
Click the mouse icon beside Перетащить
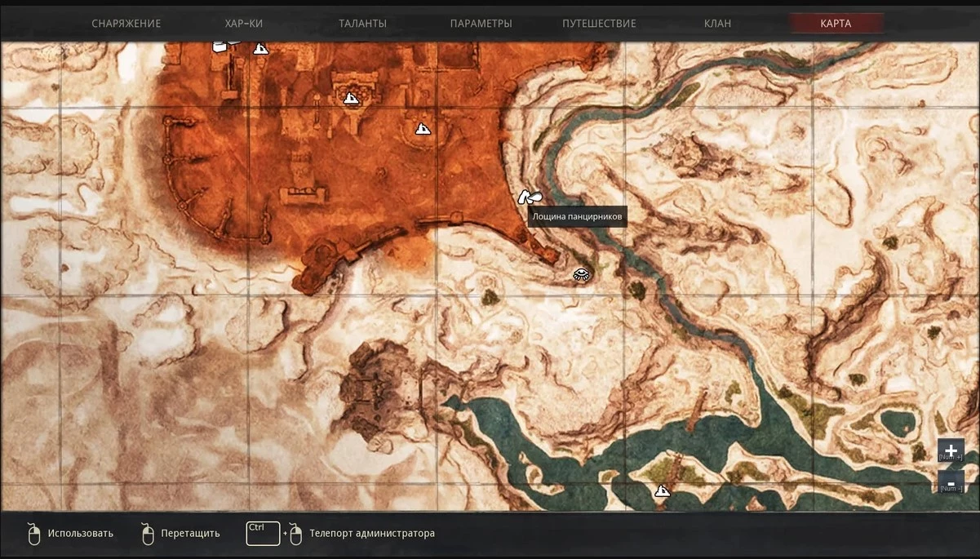tap(147, 534)
